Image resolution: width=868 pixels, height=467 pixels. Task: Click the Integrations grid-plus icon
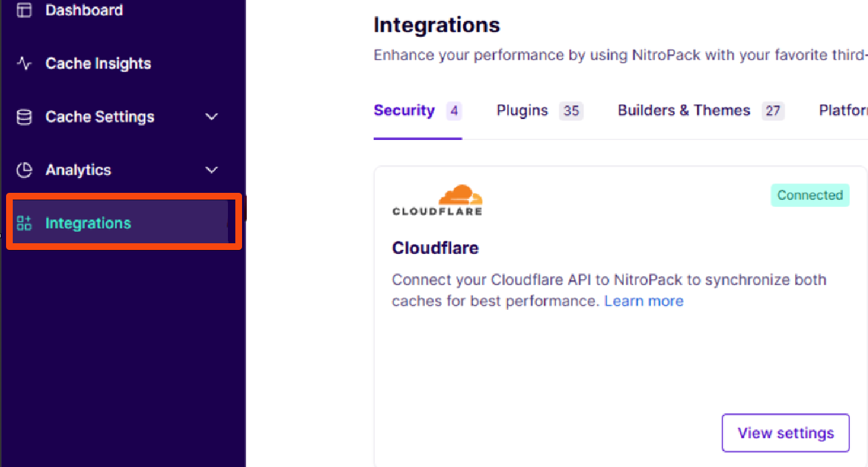(x=24, y=223)
